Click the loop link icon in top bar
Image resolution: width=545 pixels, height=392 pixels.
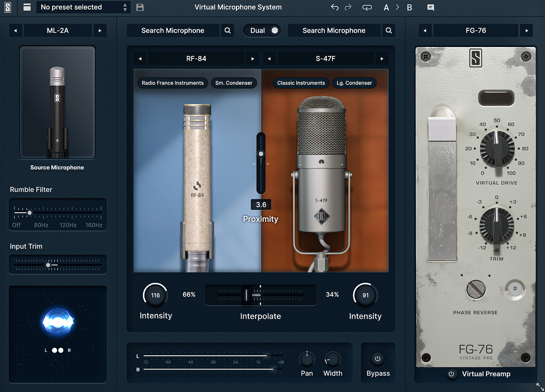click(367, 7)
